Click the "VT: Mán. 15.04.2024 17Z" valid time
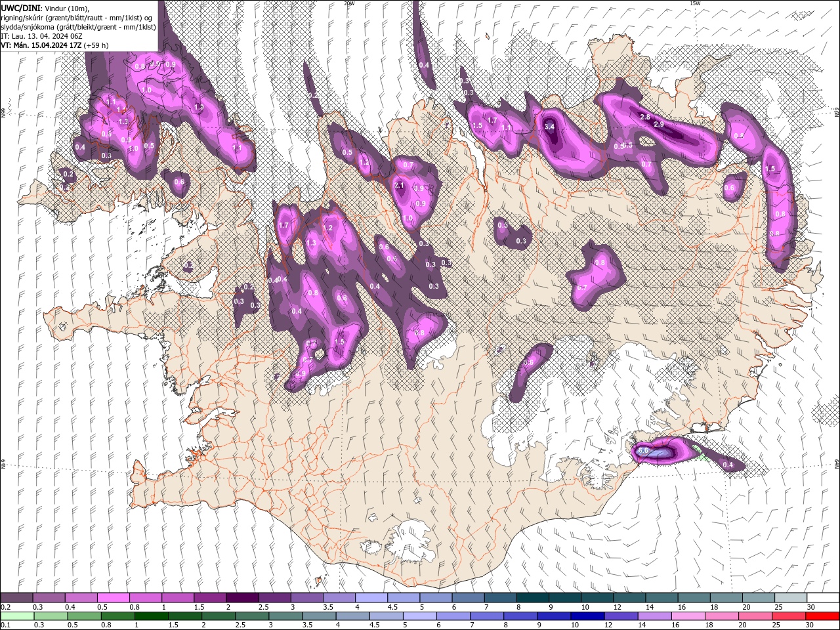The image size is (840, 630). (41, 45)
